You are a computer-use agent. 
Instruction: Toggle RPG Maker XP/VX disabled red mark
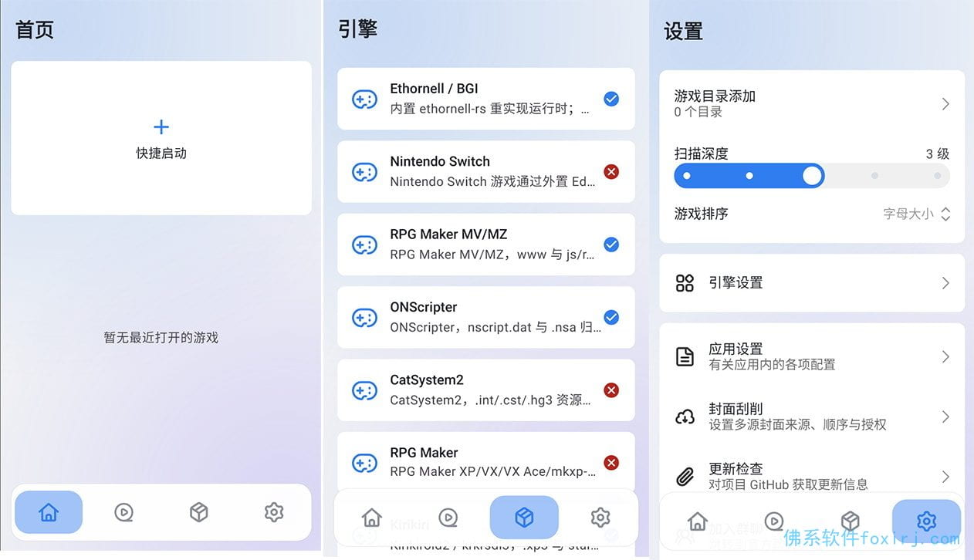pyautogui.click(x=611, y=463)
